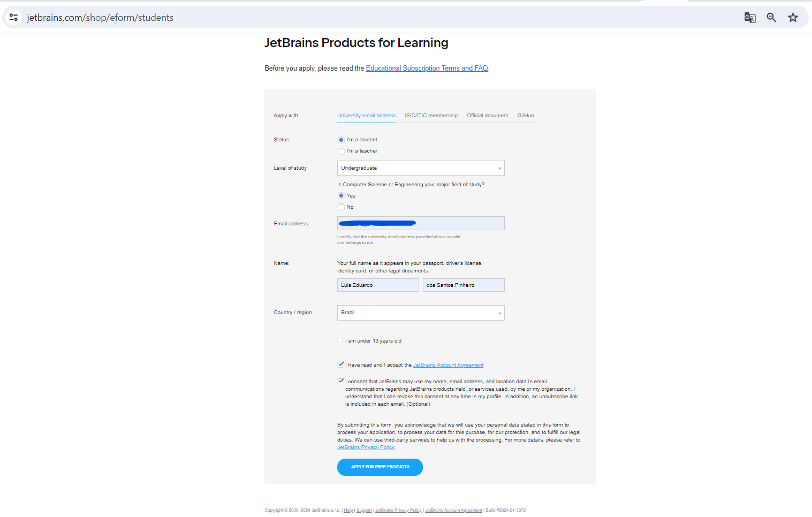Click the JetBrains Products for Learning heading
812x517 pixels.
pos(356,43)
